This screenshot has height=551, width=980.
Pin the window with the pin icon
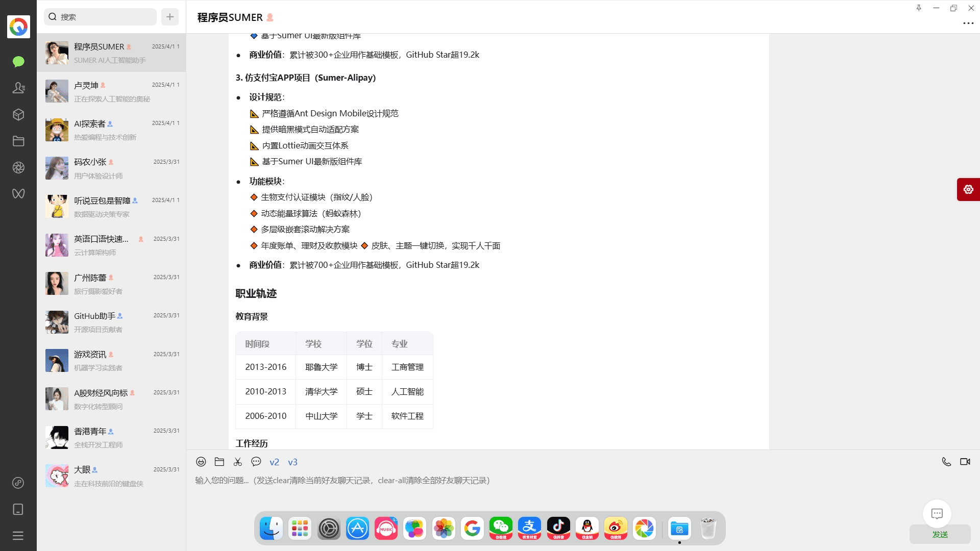(919, 8)
